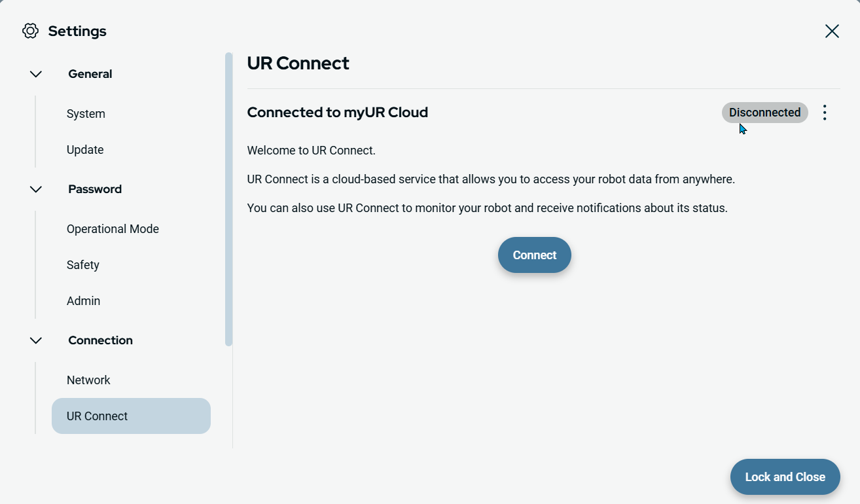
Task: Close the Settings dialog with the X
Action: pyautogui.click(x=831, y=31)
